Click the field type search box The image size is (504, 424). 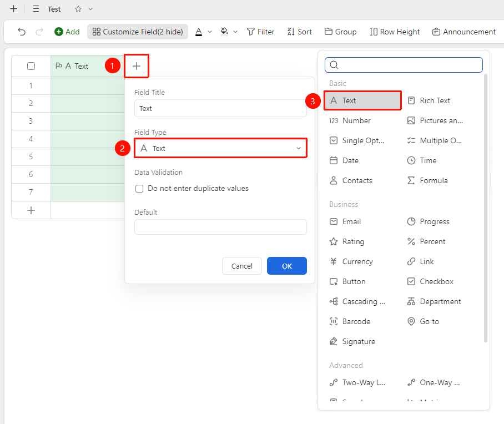(x=404, y=65)
